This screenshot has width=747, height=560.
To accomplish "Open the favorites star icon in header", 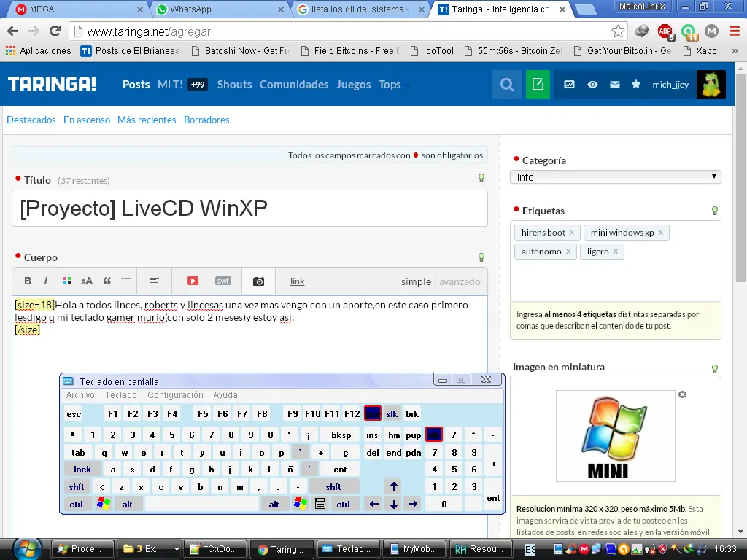I will pos(636,85).
